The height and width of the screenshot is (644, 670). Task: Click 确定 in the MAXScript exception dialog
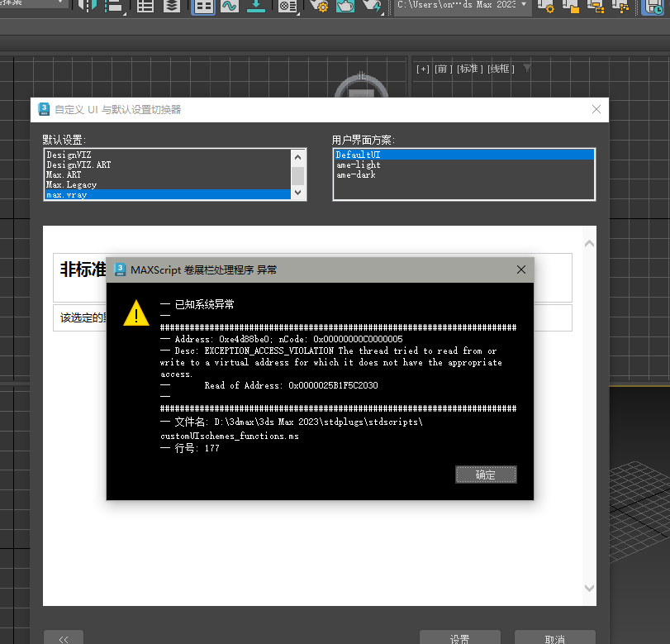pos(486,475)
